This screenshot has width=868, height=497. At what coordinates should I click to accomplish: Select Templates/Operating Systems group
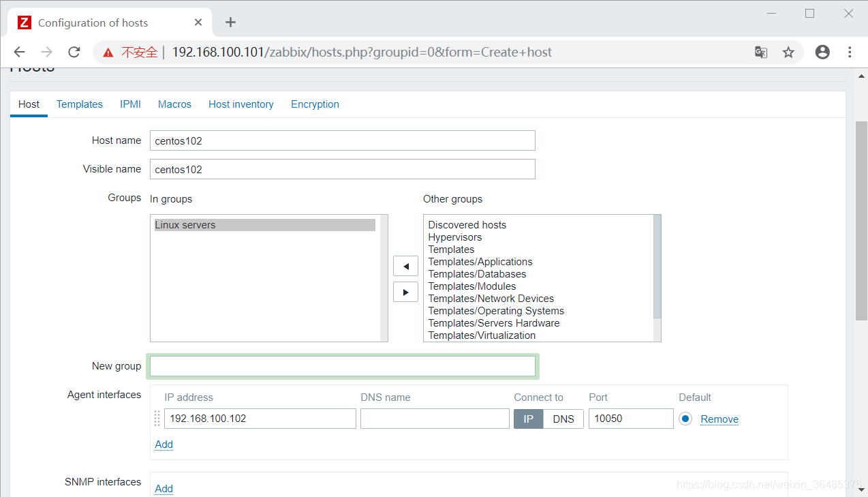496,311
